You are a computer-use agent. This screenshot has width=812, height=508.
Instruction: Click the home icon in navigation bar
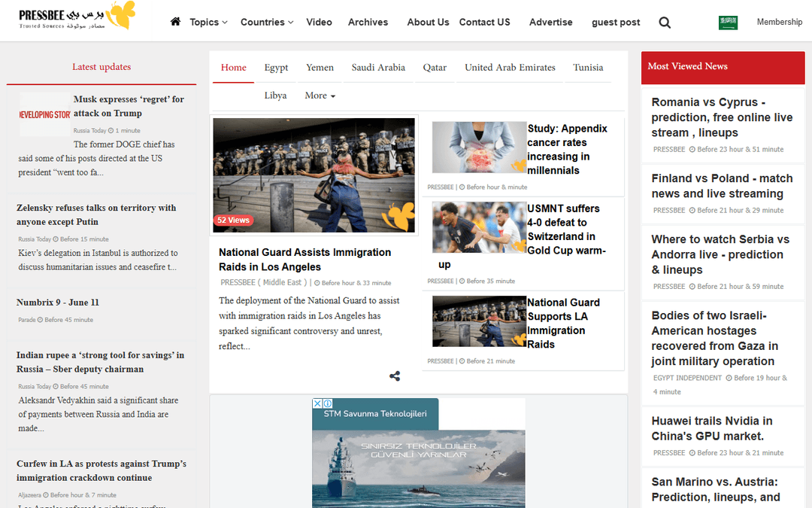175,22
